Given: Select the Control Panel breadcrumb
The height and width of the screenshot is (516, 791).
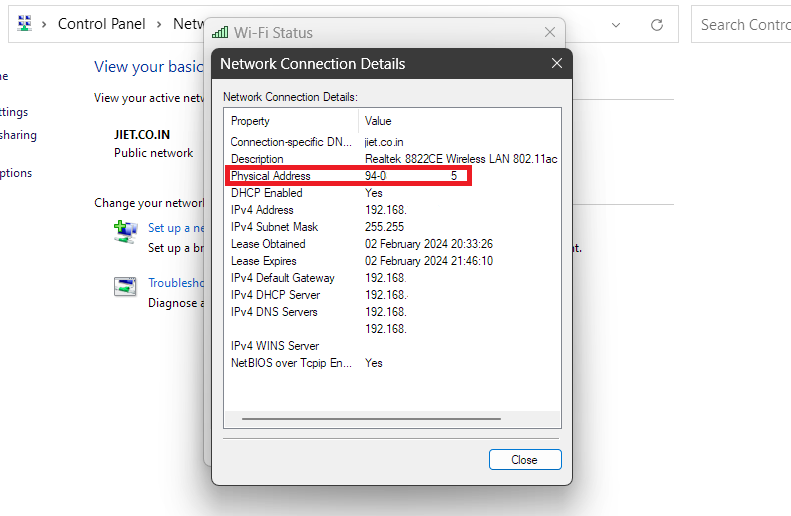Looking at the screenshot, I should tap(100, 24).
